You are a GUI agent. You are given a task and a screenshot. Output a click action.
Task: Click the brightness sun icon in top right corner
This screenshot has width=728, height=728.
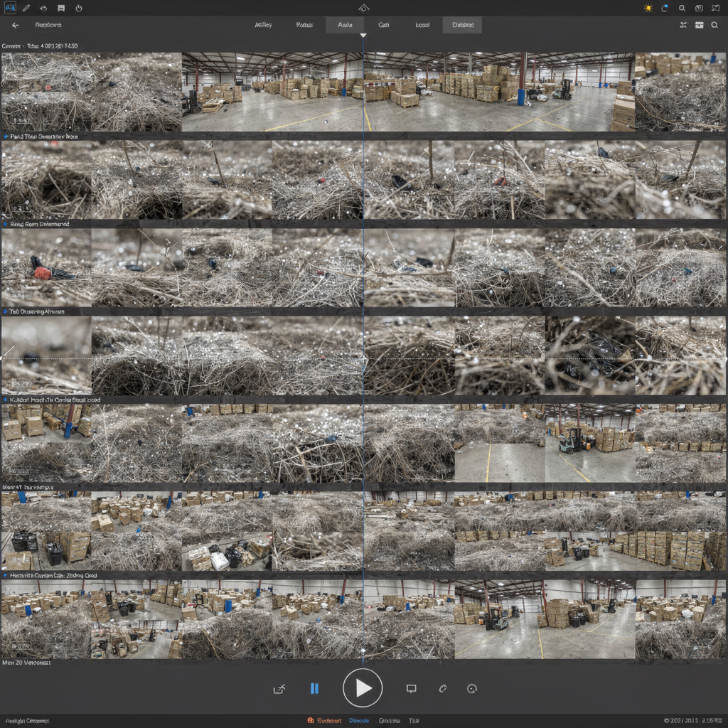pos(648,8)
